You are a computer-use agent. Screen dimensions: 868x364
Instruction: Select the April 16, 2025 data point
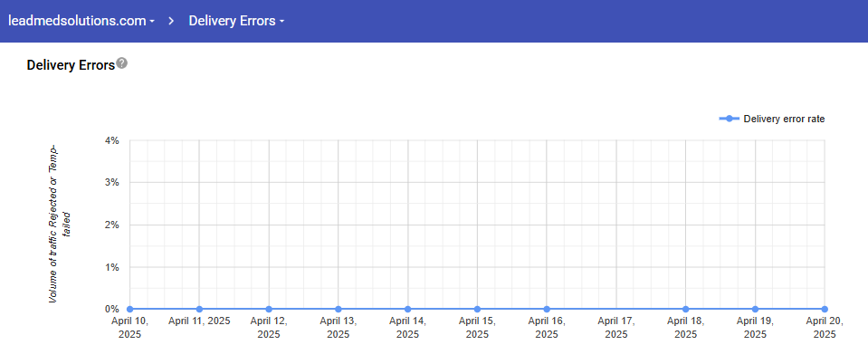point(547,309)
